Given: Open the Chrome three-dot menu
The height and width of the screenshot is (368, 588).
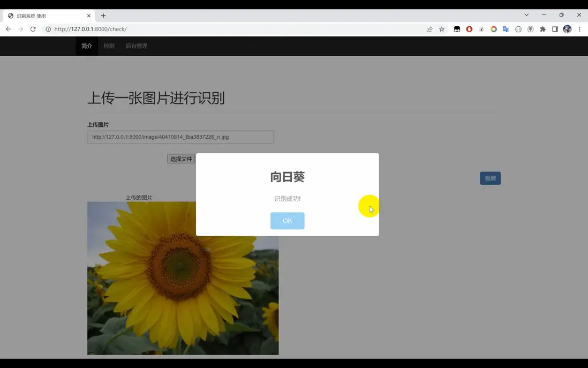Looking at the screenshot, I should pos(579,29).
